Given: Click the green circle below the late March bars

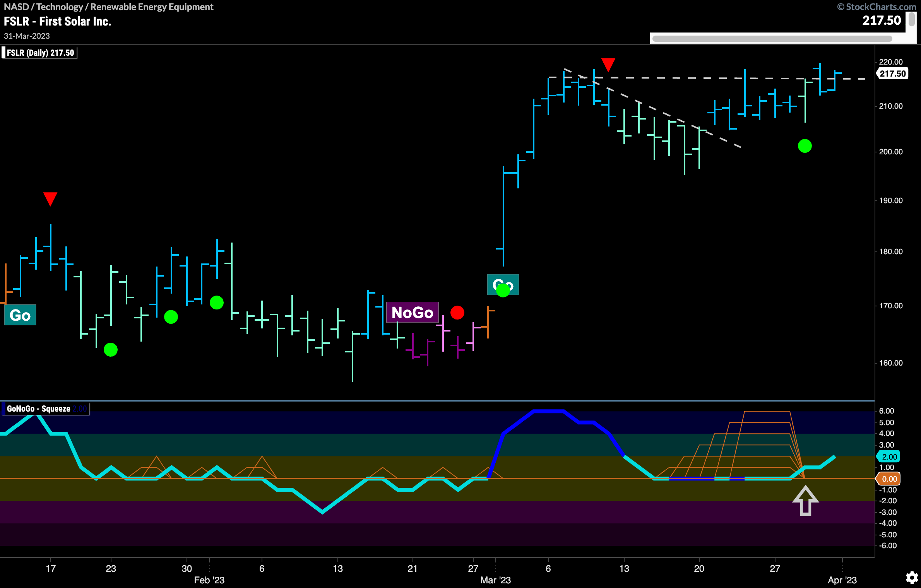Looking at the screenshot, I should click(x=805, y=146).
